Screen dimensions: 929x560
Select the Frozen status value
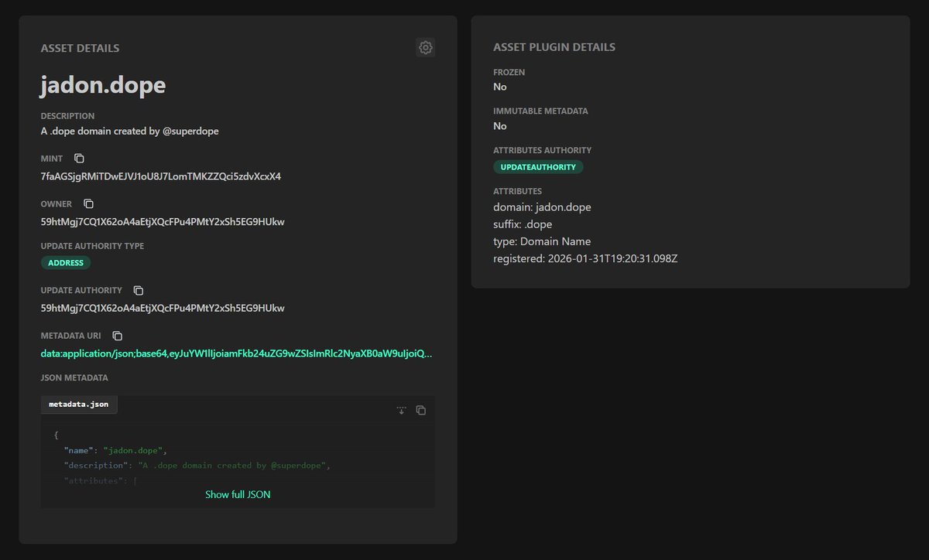[x=499, y=87]
